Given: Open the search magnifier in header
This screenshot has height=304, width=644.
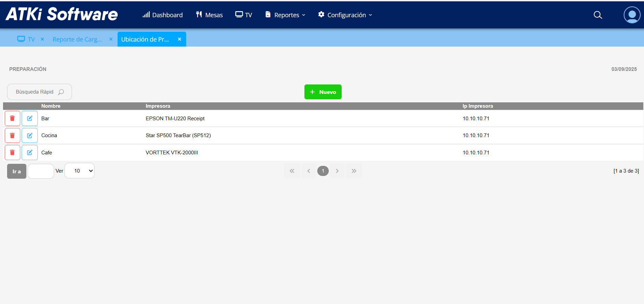Looking at the screenshot, I should (598, 15).
